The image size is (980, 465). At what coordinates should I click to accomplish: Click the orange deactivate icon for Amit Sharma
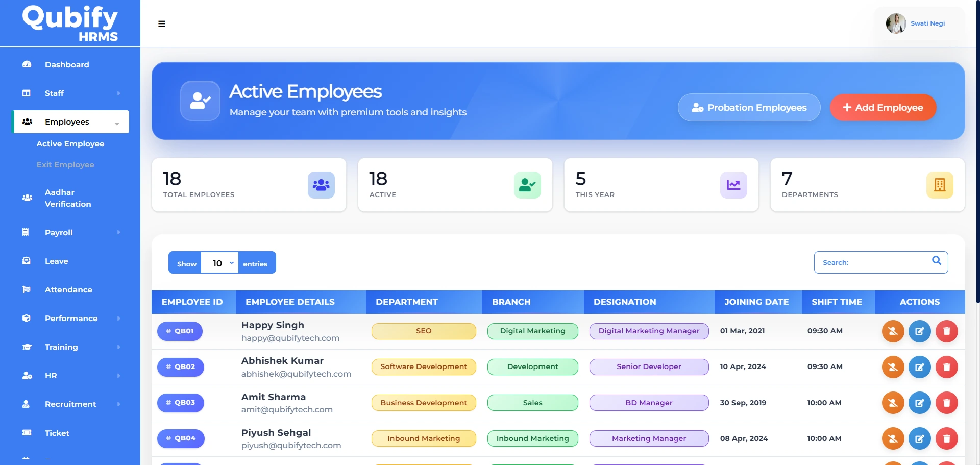893,403
